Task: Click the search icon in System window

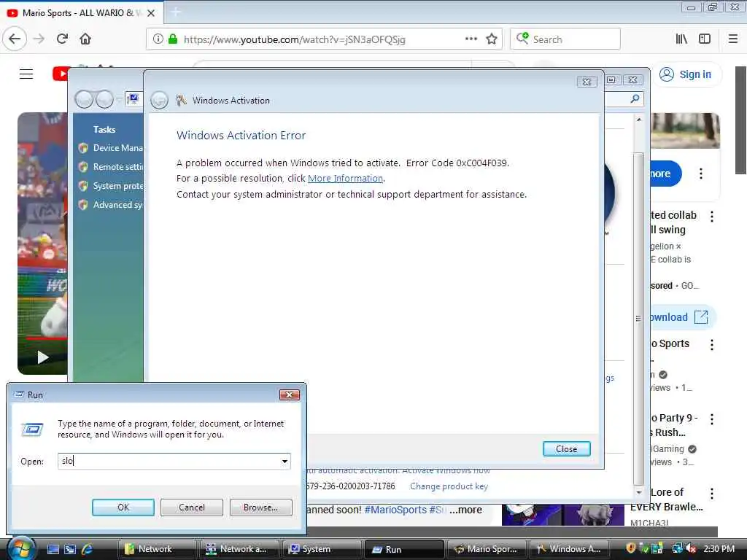Action: click(635, 98)
